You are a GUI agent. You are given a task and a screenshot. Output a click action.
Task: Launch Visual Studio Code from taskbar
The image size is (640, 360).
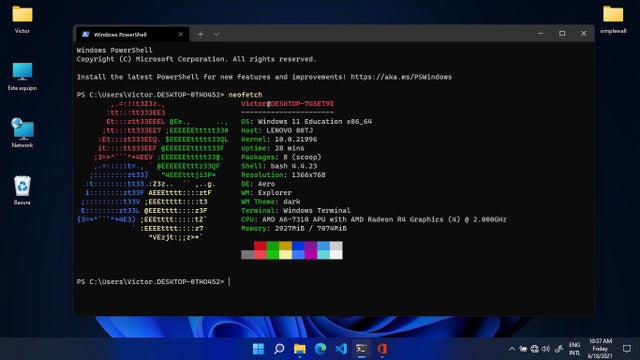341,349
